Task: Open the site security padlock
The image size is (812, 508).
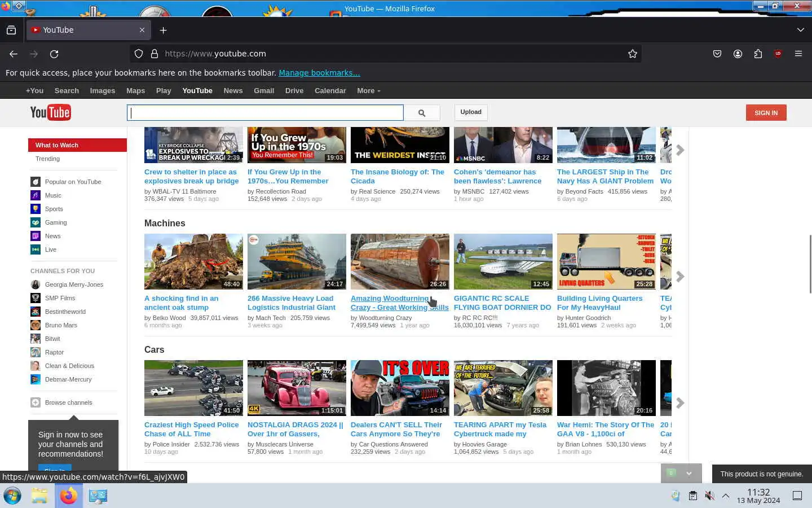Action: [x=154, y=54]
